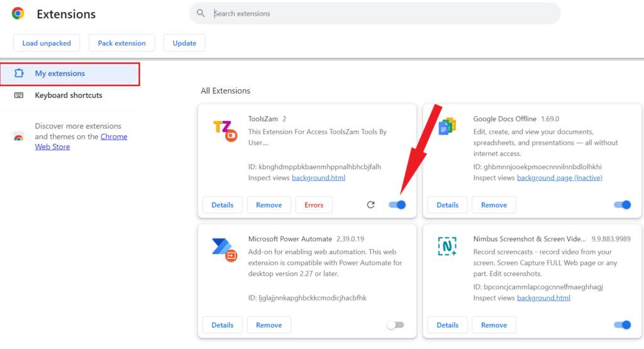Click Nimbus version 9.9.883.9989 text
The image size is (644, 349).
(611, 239)
